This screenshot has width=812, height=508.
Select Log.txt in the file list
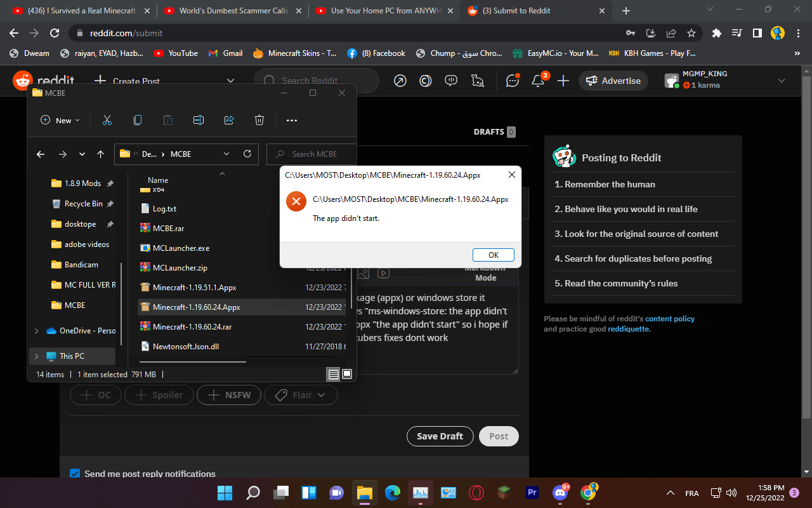click(164, 208)
